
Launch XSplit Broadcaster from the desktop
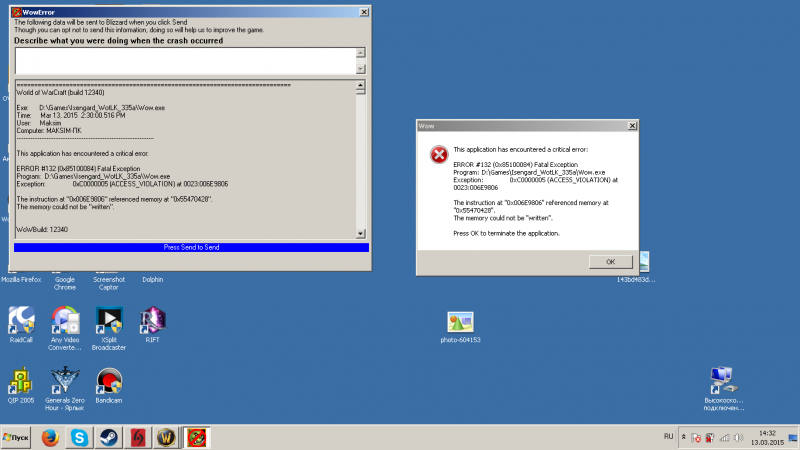tap(109, 320)
